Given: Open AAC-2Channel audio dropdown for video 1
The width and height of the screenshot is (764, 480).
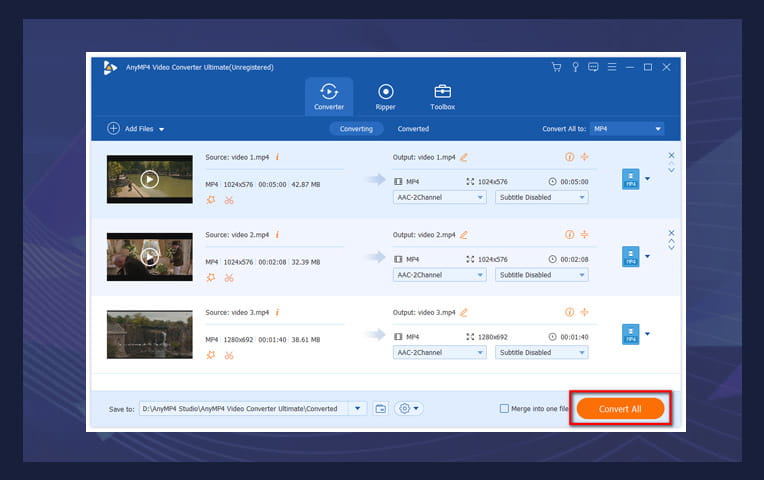Looking at the screenshot, I should (x=439, y=197).
